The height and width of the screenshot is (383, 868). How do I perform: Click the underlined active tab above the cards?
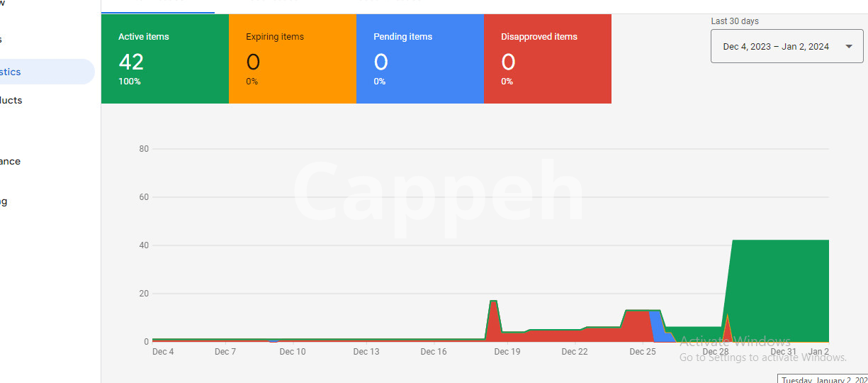click(157, 6)
